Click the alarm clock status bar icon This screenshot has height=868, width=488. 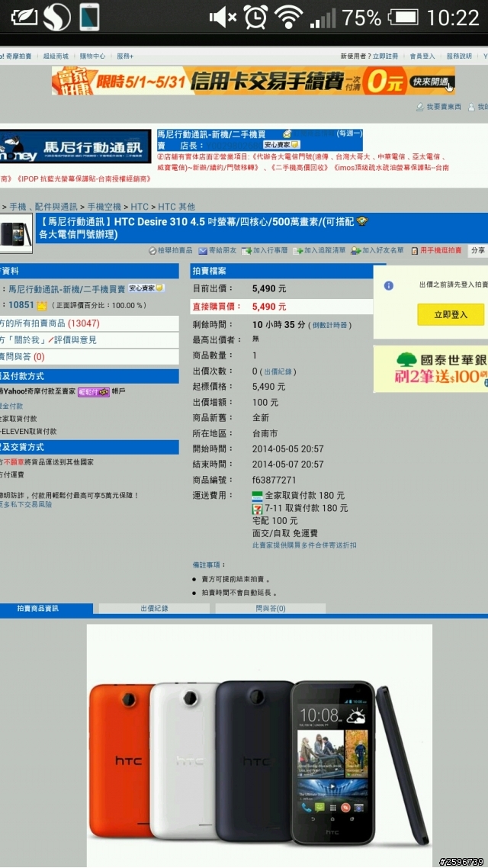[x=256, y=18]
